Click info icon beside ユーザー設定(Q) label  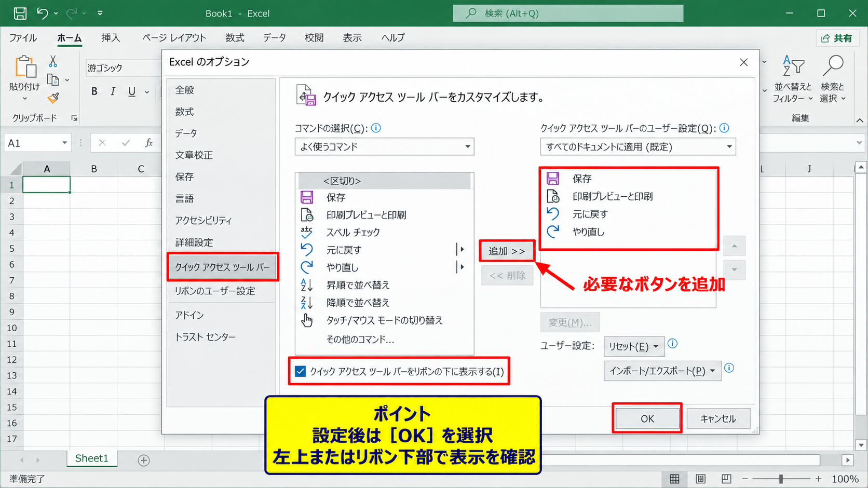click(724, 128)
